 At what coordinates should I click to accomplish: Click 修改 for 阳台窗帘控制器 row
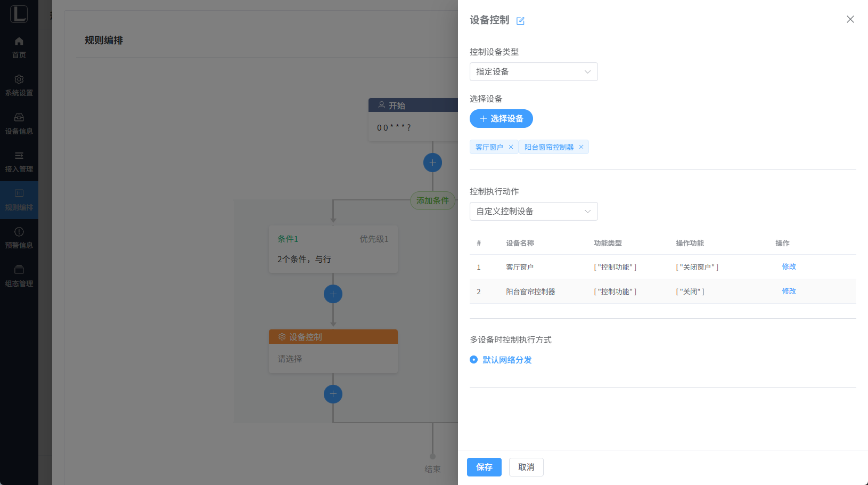789,291
